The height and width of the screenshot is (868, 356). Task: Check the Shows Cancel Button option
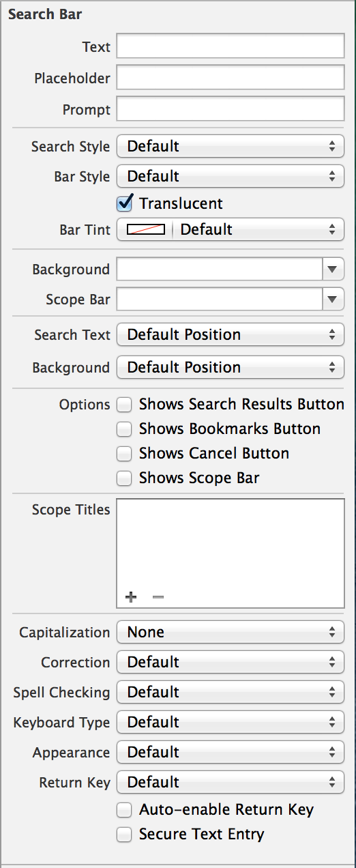pos(124,454)
